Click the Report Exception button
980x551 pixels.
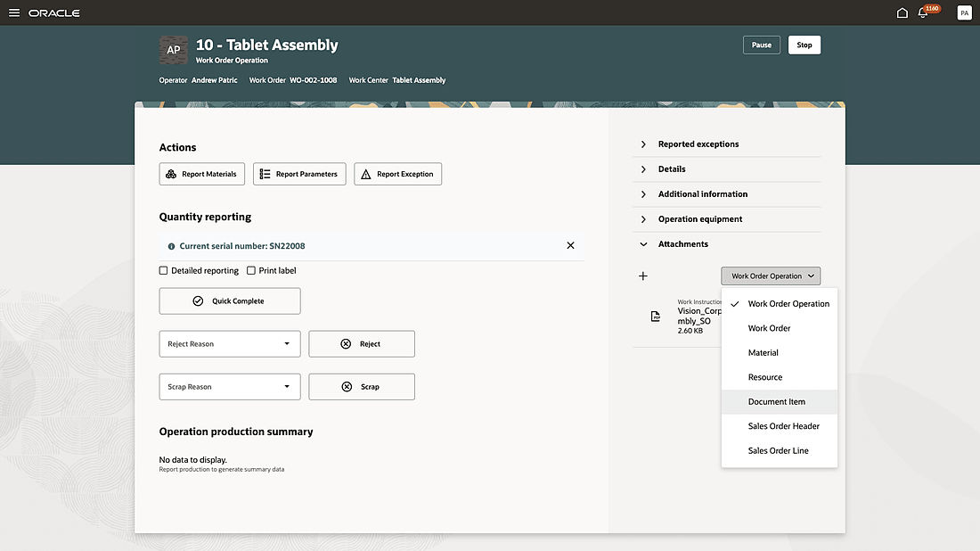pyautogui.click(x=397, y=174)
